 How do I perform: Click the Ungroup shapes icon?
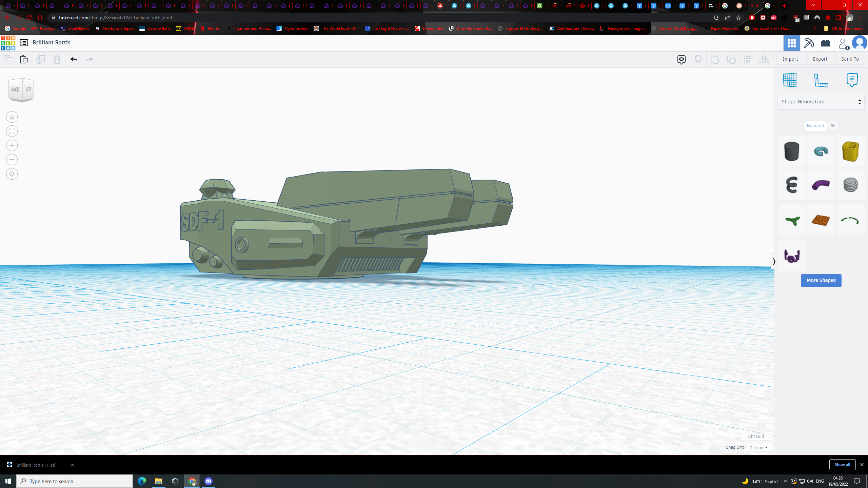731,60
